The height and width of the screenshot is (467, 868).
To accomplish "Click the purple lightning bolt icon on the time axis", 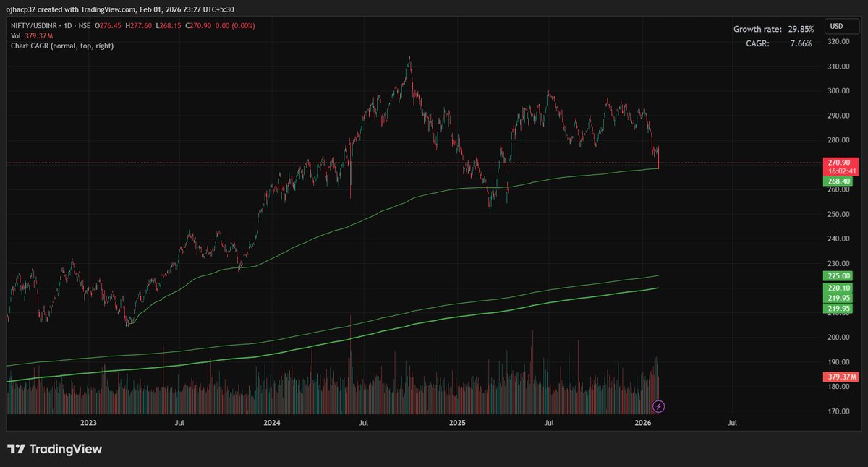I will [x=658, y=406].
